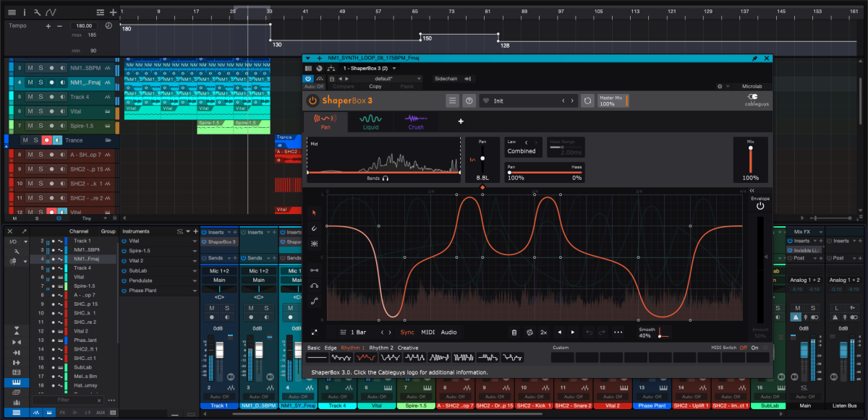
Task: Click the Trance folder icon
Action: click(108, 140)
